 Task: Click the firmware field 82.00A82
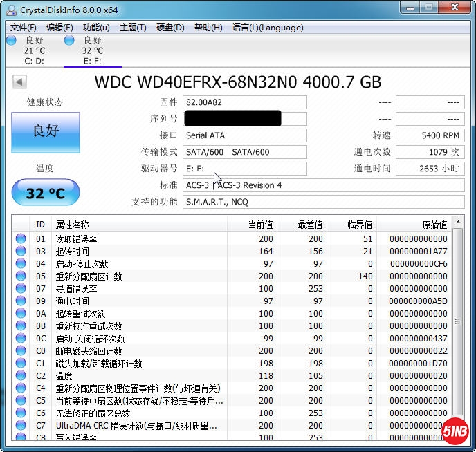point(245,102)
